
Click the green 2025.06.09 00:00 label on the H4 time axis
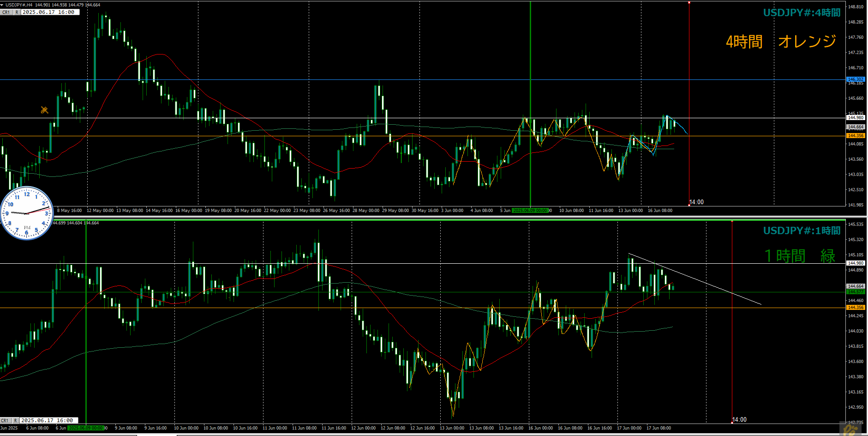pos(530,211)
